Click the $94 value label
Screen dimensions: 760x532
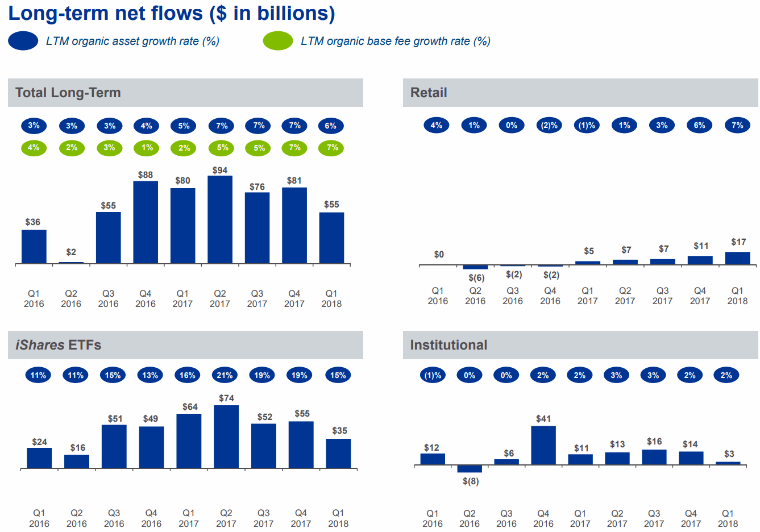tap(220, 171)
